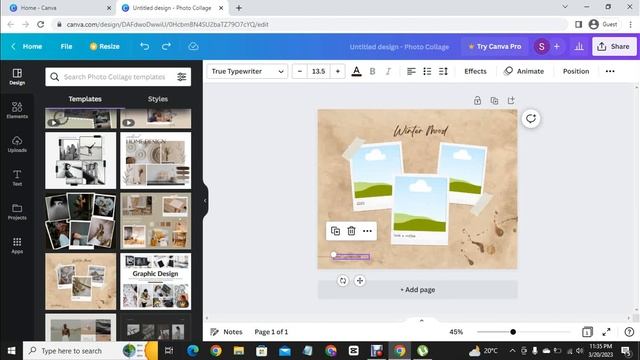
Task: Open the Design sidebar panel
Action: click(x=17, y=77)
